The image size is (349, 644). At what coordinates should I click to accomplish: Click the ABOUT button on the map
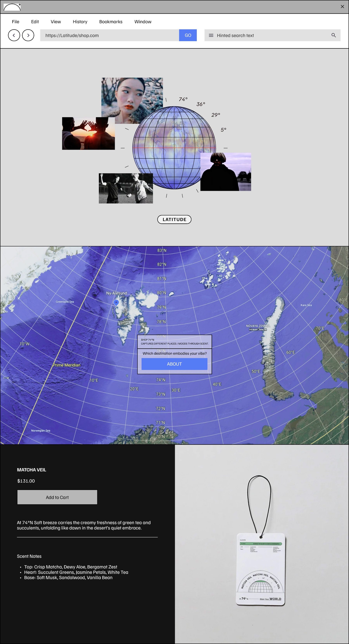[174, 364]
